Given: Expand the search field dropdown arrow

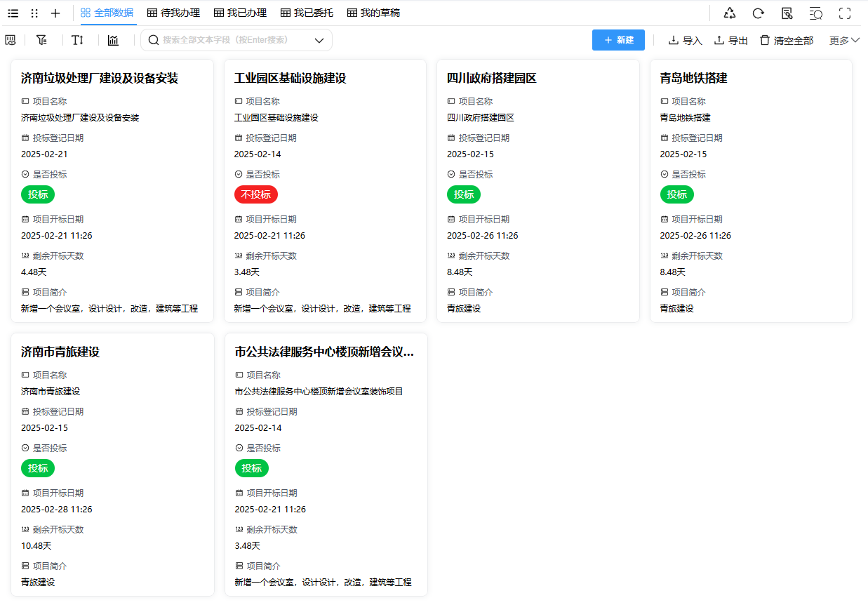Looking at the screenshot, I should (x=319, y=40).
